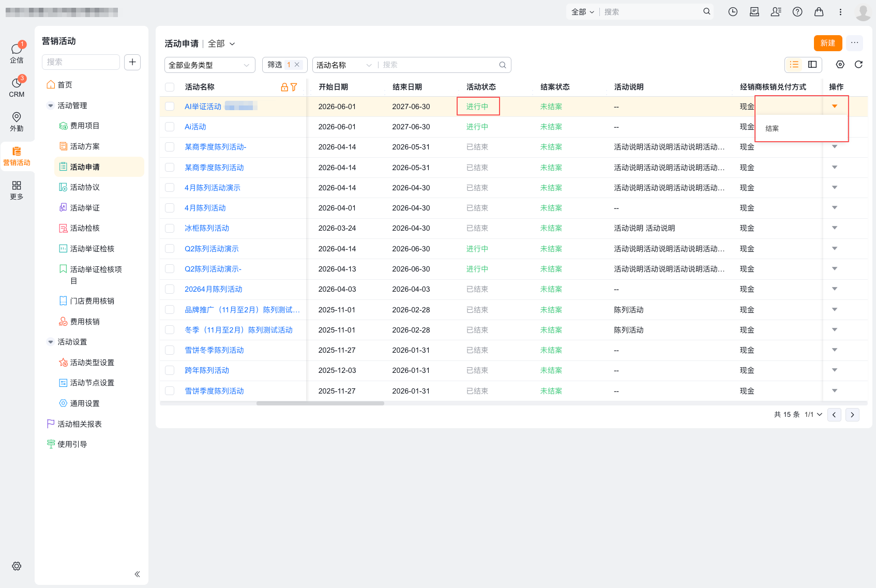This screenshot has height=588, width=876.
Task: Check the 雪饼季度陈列活动 row checkbox
Action: tap(170, 391)
